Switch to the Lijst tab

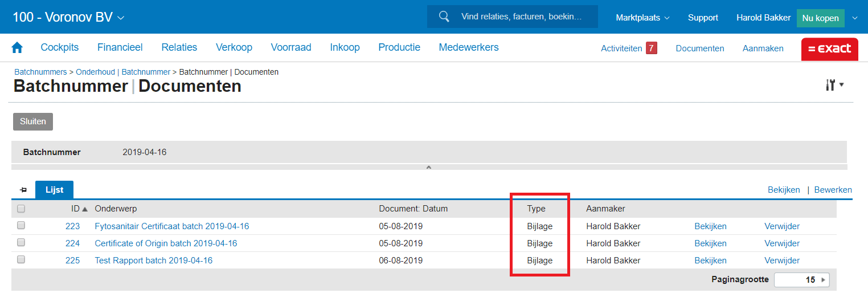55,190
